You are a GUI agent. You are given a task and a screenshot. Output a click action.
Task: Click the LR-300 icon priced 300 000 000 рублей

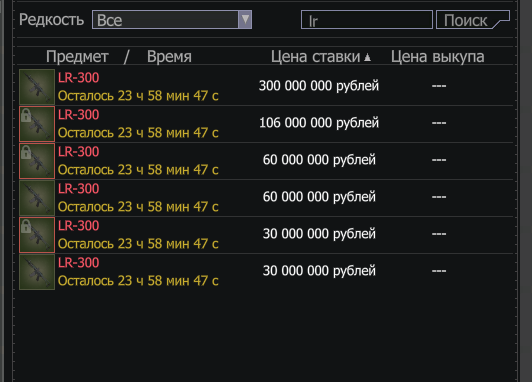pyautogui.click(x=37, y=87)
